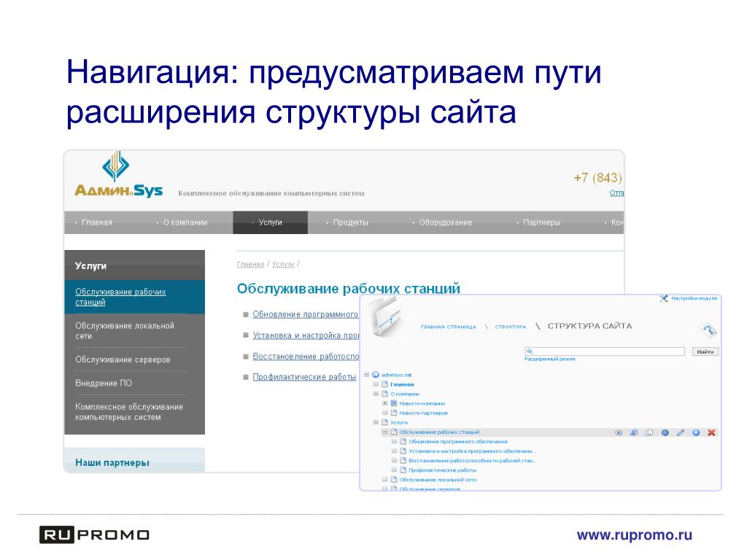Image resolution: width=747 pixels, height=560 pixels.
Task: Click the dark blue circle icon left of the pencil
Action: 665,432
